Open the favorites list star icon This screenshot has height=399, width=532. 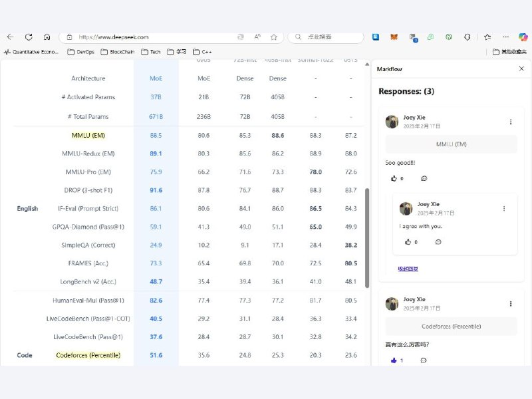point(487,37)
